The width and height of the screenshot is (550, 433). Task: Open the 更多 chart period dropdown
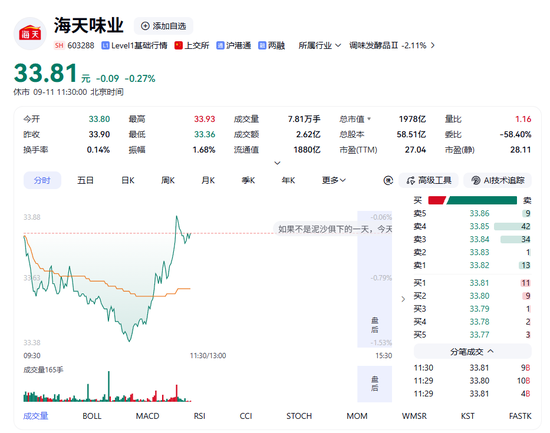click(334, 180)
